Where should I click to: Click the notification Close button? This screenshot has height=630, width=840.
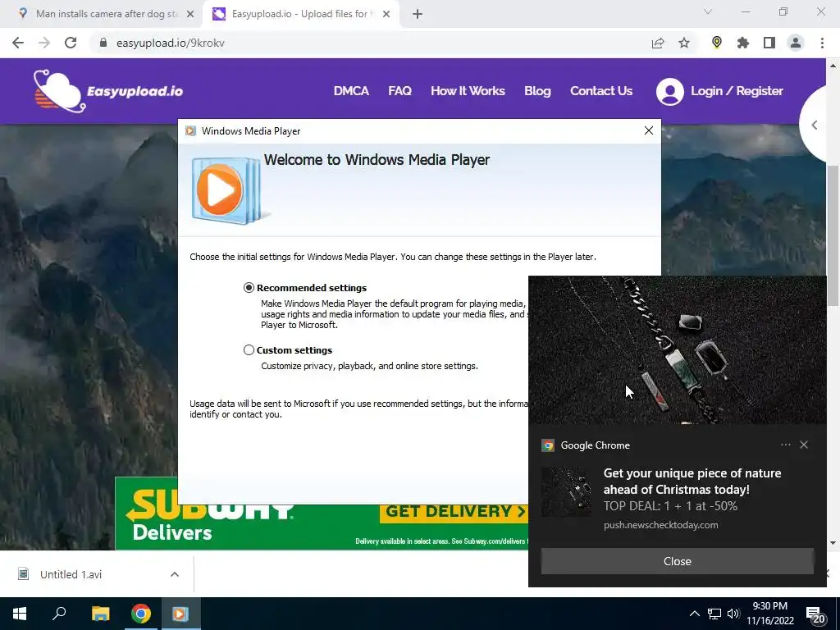(677, 561)
